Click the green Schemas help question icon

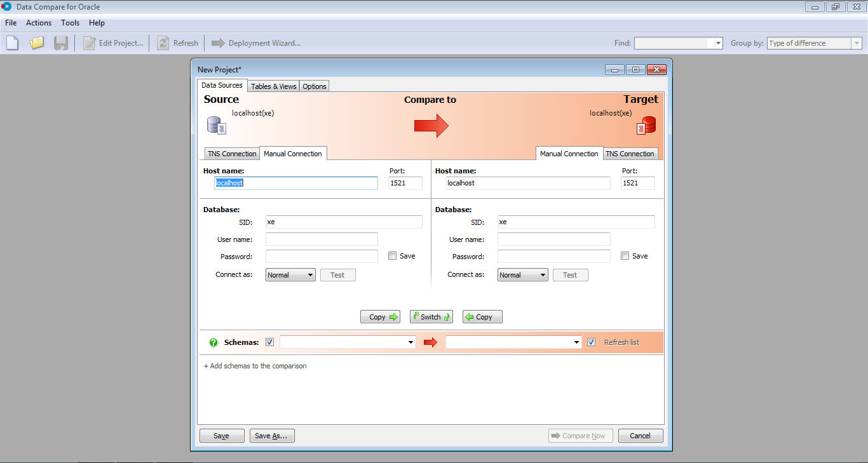(x=214, y=342)
